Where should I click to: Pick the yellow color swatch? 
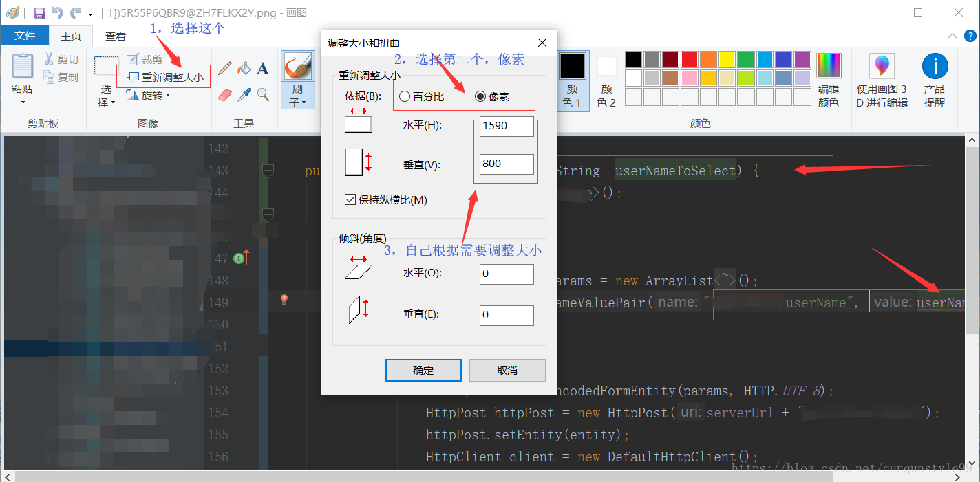tap(727, 60)
